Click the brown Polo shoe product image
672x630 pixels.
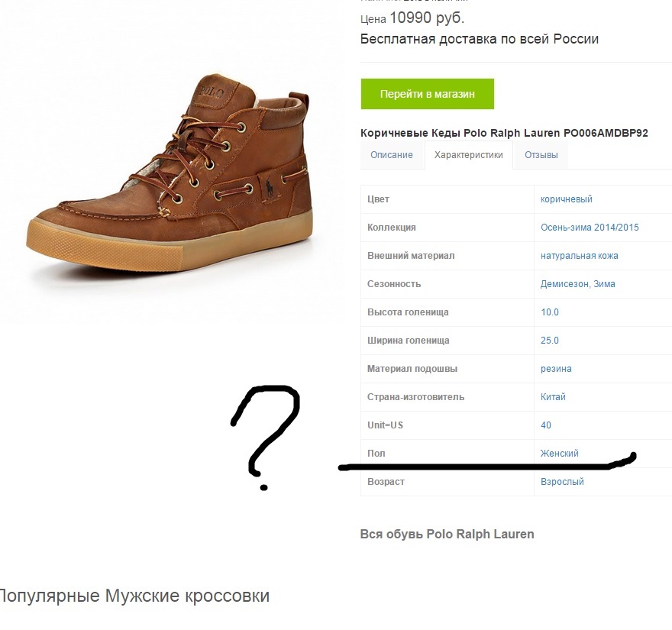170,173
